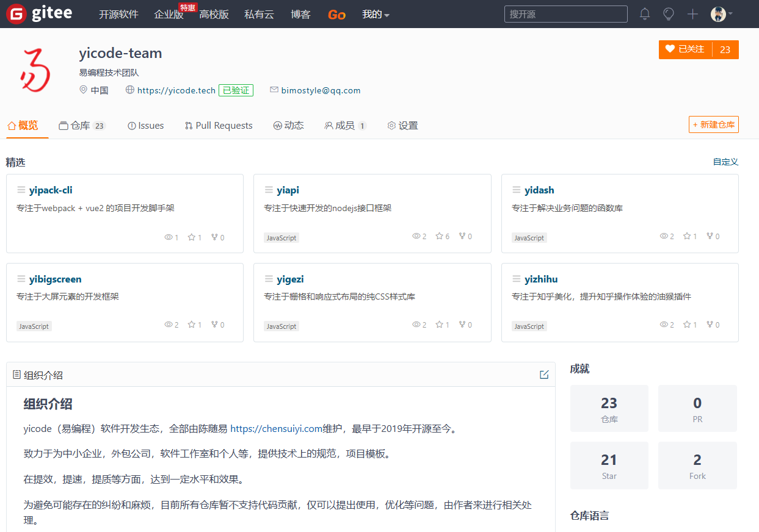Switch to the 仓库 tab
The width and height of the screenshot is (759, 532).
pyautogui.click(x=82, y=126)
